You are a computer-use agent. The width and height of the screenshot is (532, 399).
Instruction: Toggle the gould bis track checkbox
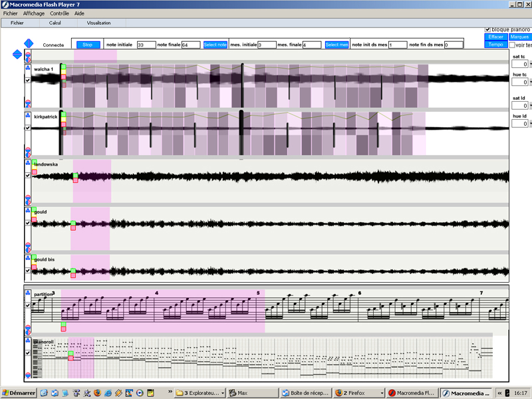pyautogui.click(x=28, y=271)
